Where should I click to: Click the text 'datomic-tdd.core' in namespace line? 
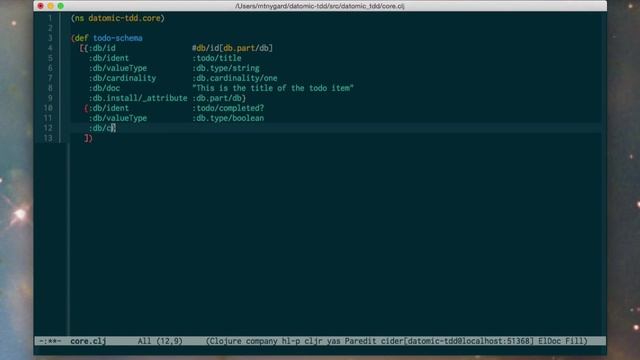(124, 18)
